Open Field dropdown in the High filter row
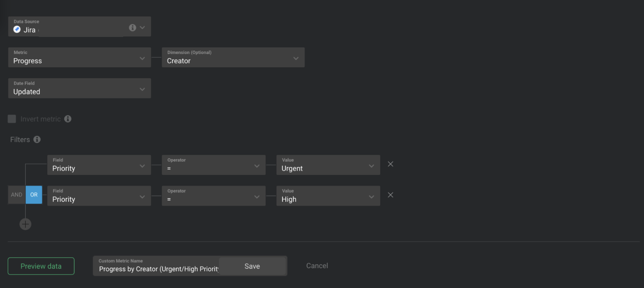Viewport: 644px width, 288px height. [x=99, y=196]
